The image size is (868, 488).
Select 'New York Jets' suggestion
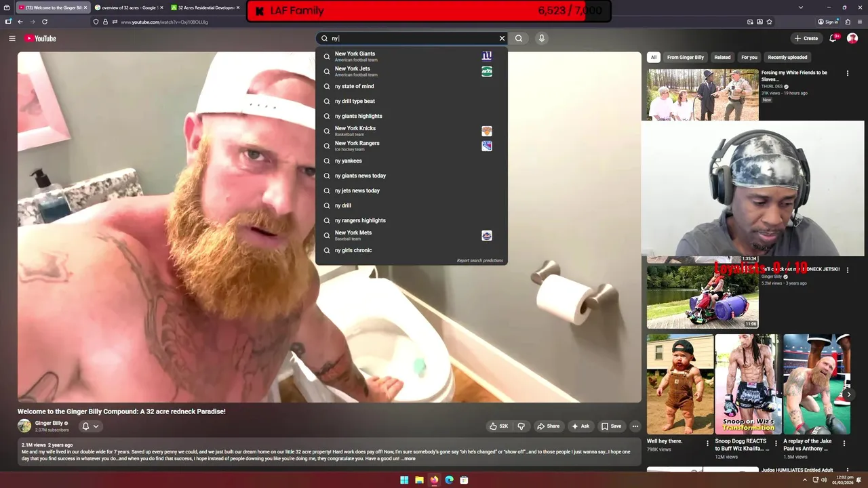pos(411,71)
